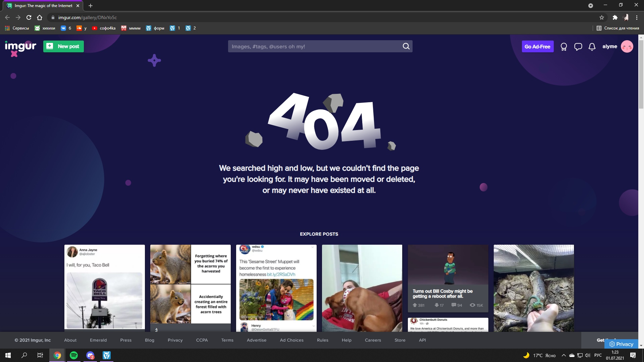This screenshot has height=362, width=644.
Task: Bookmark page with star icon
Action: 602,17
